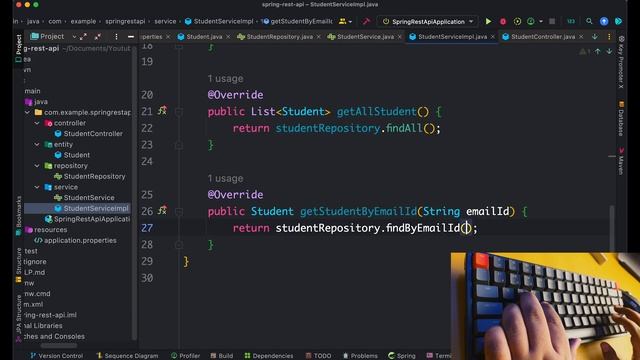This screenshot has height=360, width=640.
Task: Click gutter implement icon on line 21
Action: click(162, 111)
